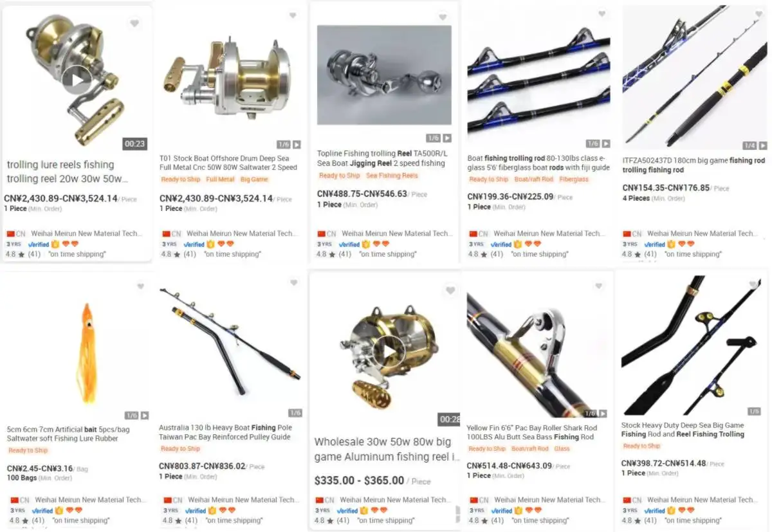Select the Full Metal tag
The width and height of the screenshot is (772, 532).
coord(220,179)
